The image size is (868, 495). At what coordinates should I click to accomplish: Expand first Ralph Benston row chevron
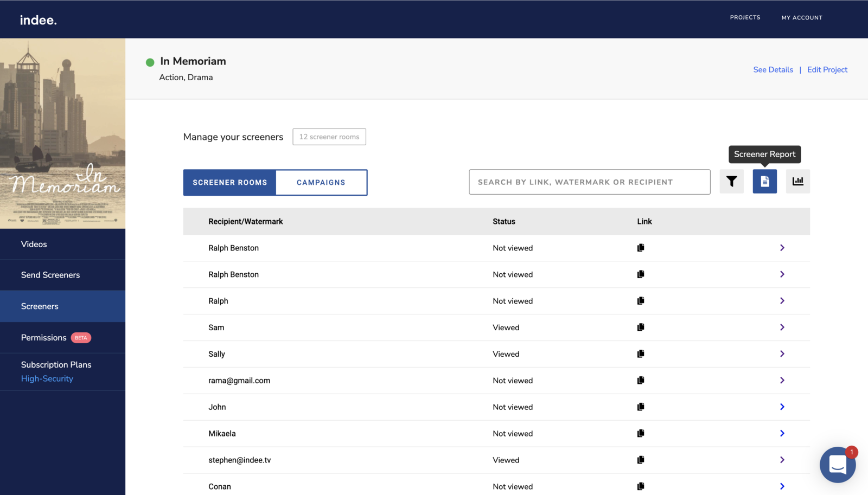(782, 248)
